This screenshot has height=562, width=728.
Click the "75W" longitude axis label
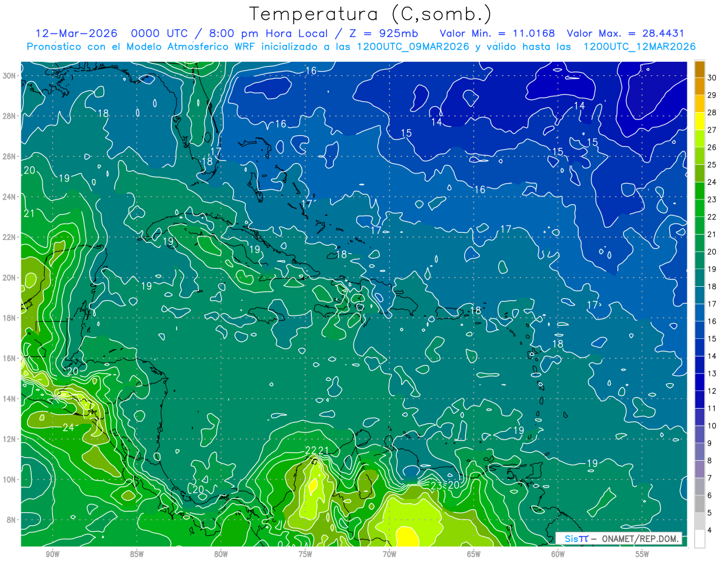coord(305,554)
